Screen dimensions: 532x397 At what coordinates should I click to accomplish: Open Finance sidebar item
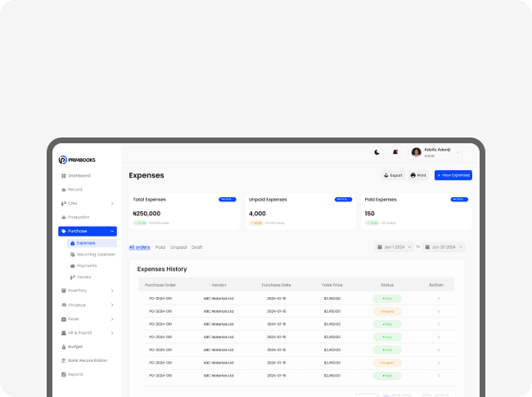pyautogui.click(x=74, y=305)
